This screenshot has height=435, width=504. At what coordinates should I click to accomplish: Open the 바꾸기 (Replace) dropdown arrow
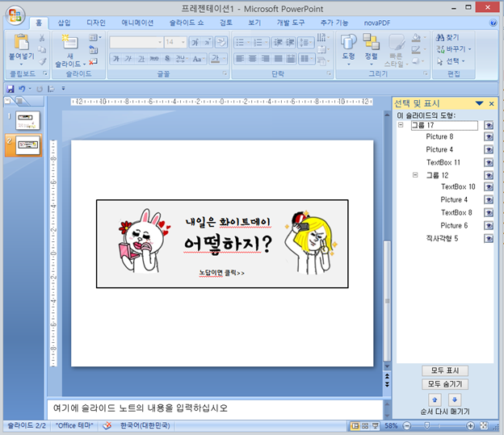469,49
